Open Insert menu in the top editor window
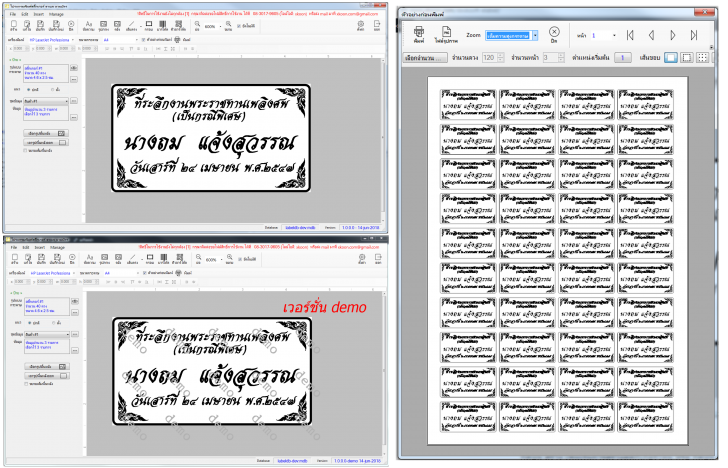Viewport: 728px width, 468px height. (x=39, y=14)
